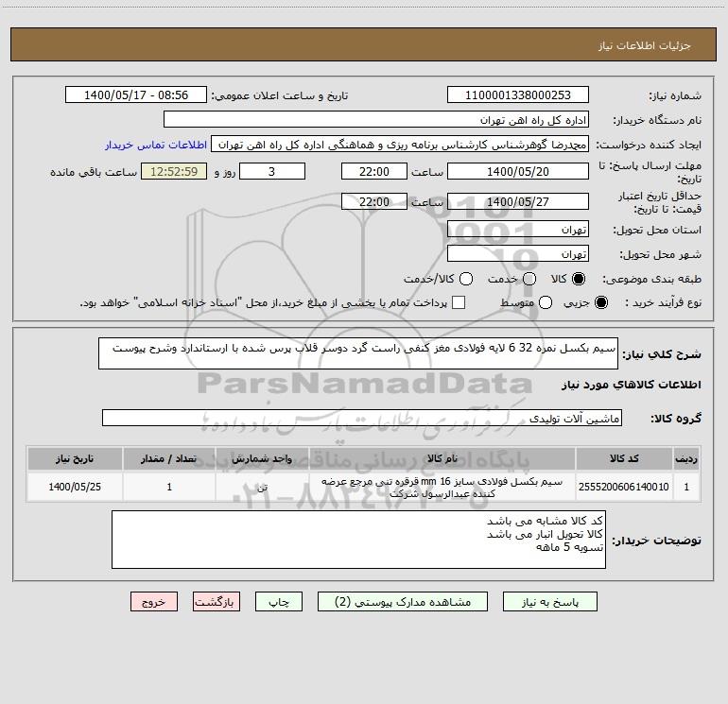Click the deadline time field 22:00 next to 1400/05/20
The width and height of the screenshot is (728, 704).
(x=374, y=171)
